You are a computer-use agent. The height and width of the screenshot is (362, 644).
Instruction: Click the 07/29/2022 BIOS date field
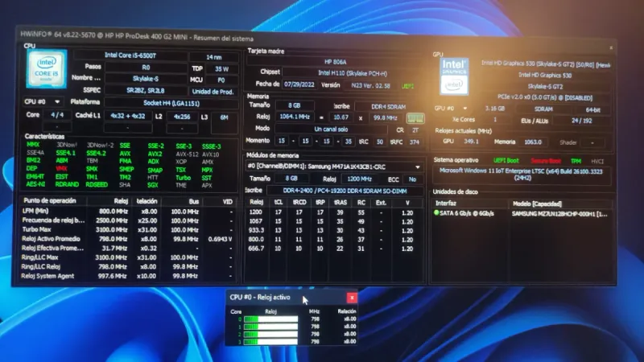click(299, 85)
